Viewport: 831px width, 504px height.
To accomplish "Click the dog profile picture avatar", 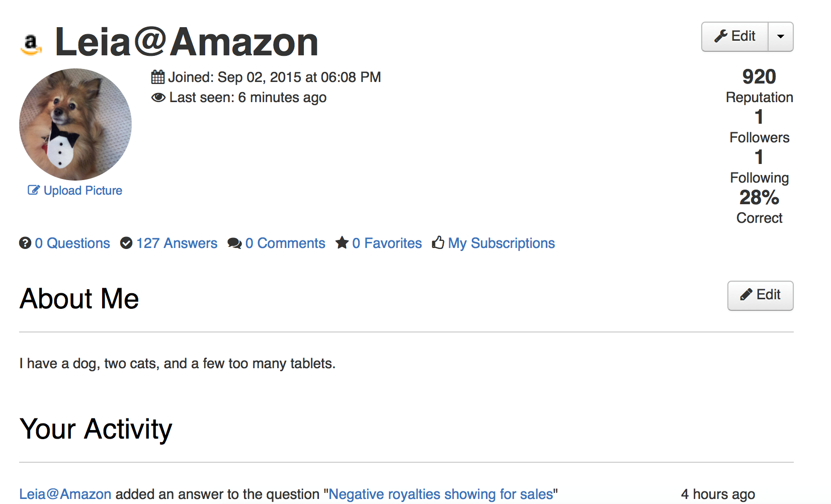I will tap(75, 125).
